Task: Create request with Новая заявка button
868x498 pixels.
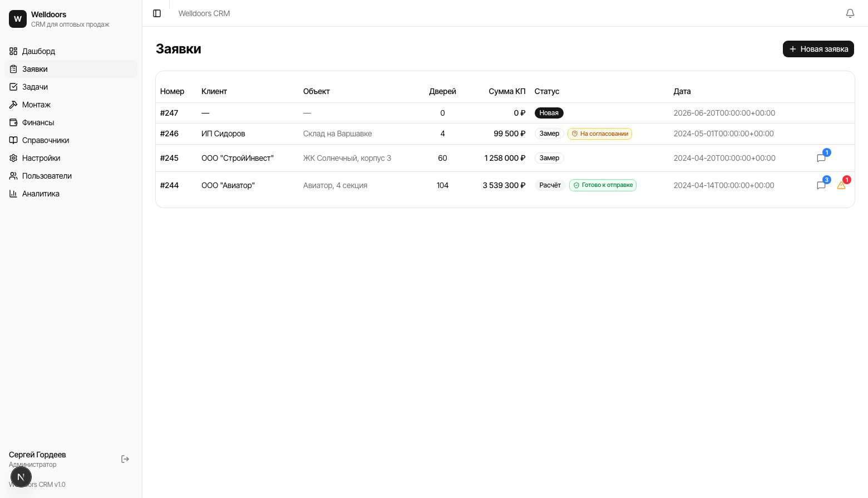Action: pos(818,49)
